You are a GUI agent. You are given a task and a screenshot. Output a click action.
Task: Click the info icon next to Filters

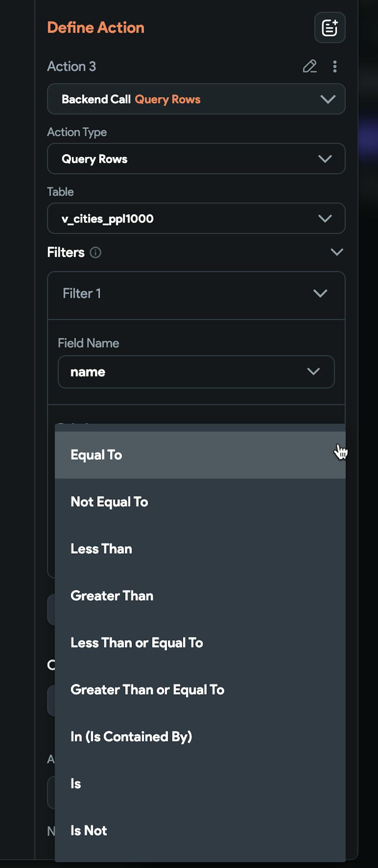[96, 252]
